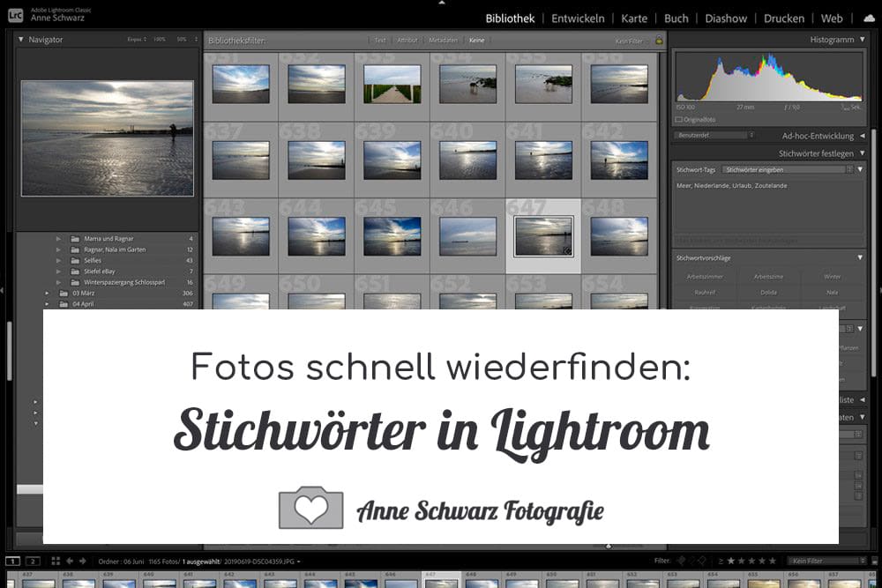Image resolution: width=882 pixels, height=588 pixels.
Task: Click the Nala keyword suggestion
Action: coord(833,291)
